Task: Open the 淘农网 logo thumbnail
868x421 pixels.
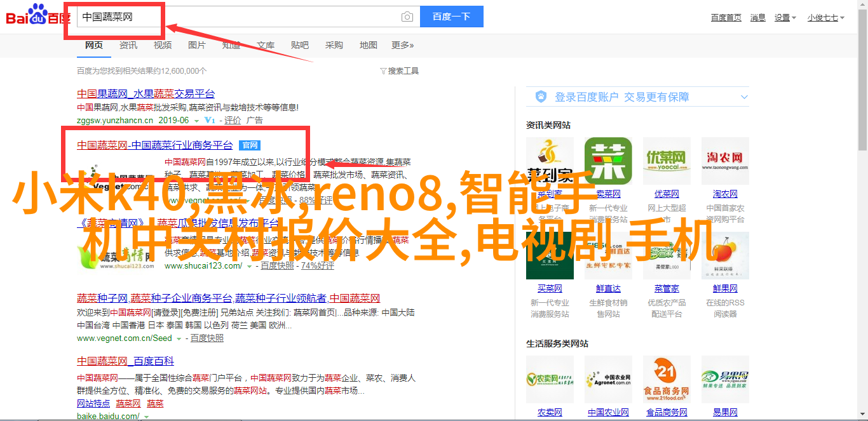Action: coord(725,161)
